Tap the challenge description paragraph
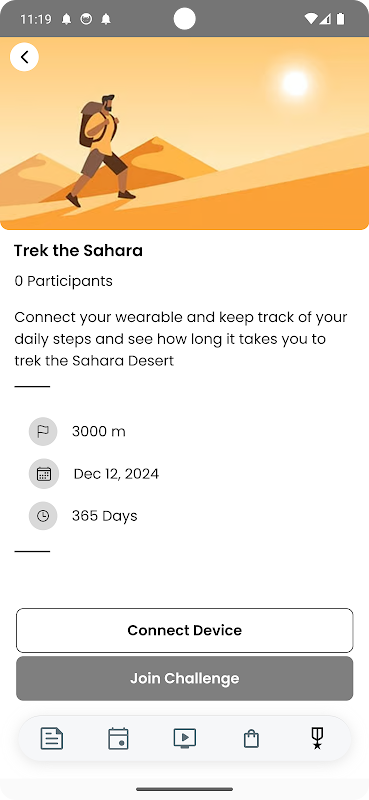The image size is (369, 800). 181,339
